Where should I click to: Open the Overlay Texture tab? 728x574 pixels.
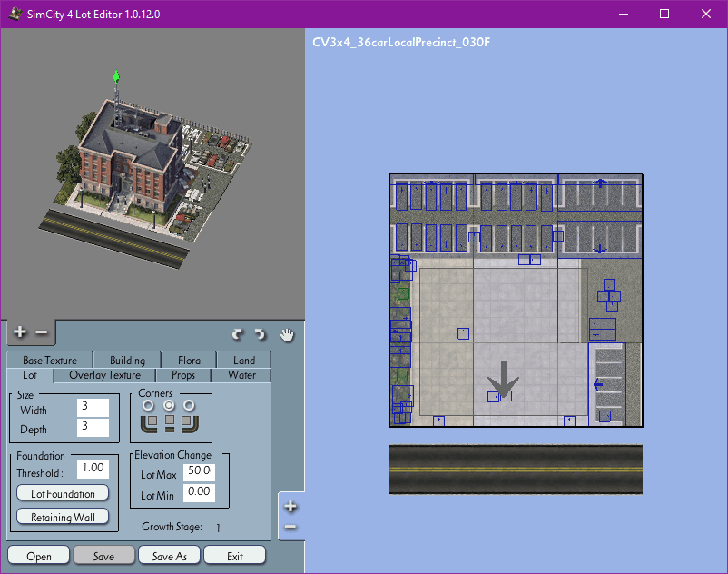[x=105, y=375]
